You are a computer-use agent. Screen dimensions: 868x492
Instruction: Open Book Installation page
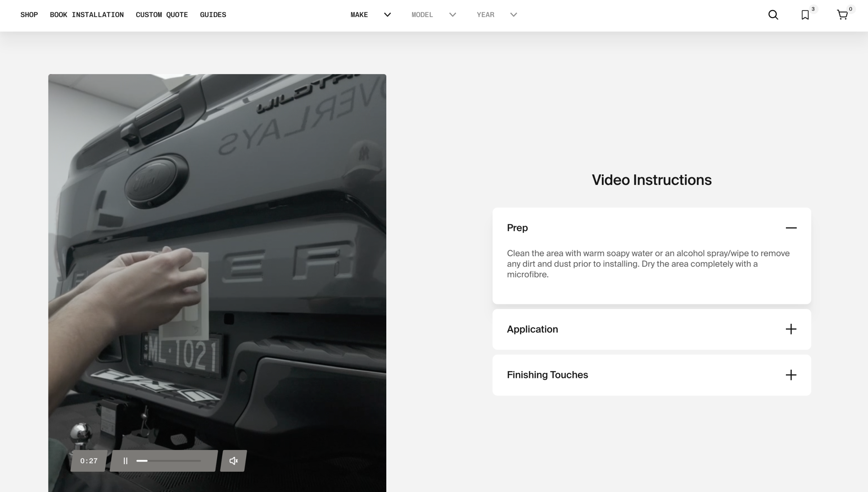[87, 15]
